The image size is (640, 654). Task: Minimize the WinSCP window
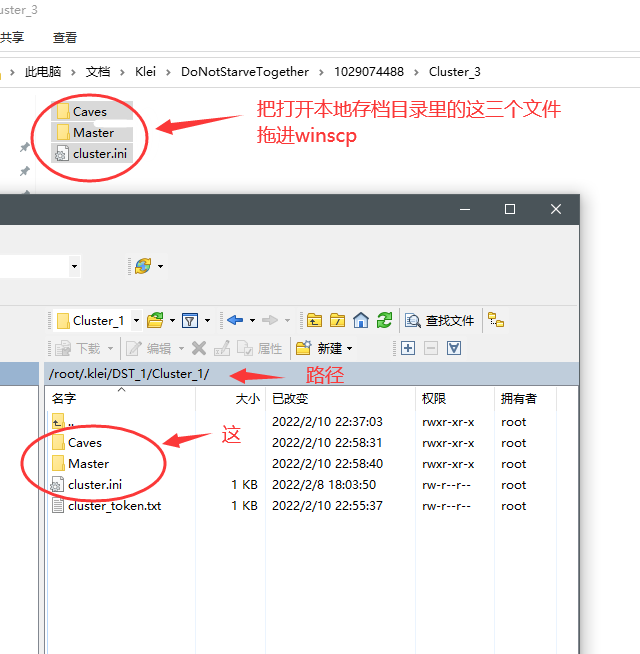point(465,209)
